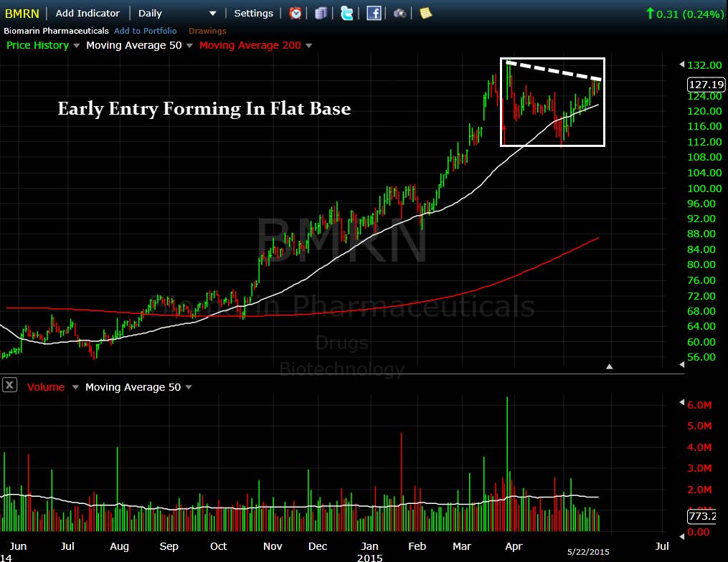Open the top Moving Average 50 dropdown arrow

[x=189, y=45]
